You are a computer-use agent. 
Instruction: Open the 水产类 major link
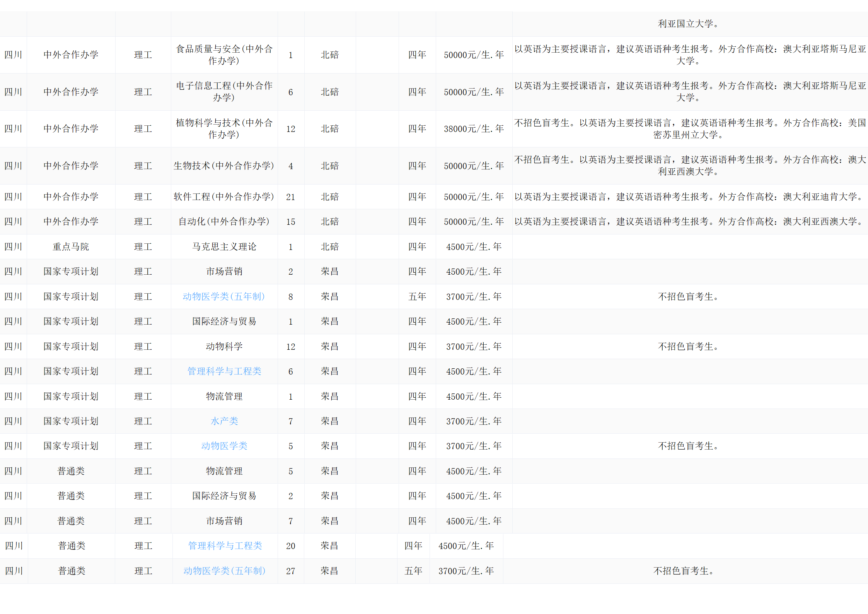[224, 421]
